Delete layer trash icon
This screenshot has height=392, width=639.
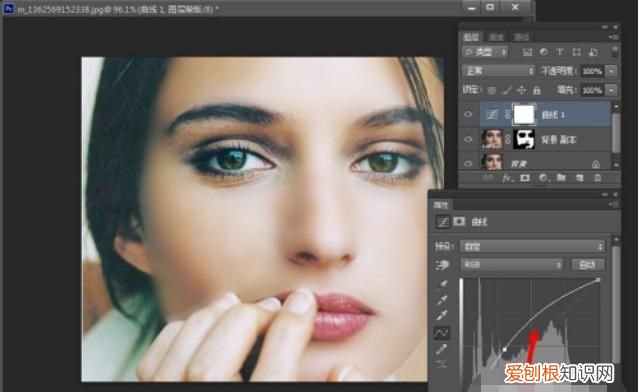pos(597,178)
